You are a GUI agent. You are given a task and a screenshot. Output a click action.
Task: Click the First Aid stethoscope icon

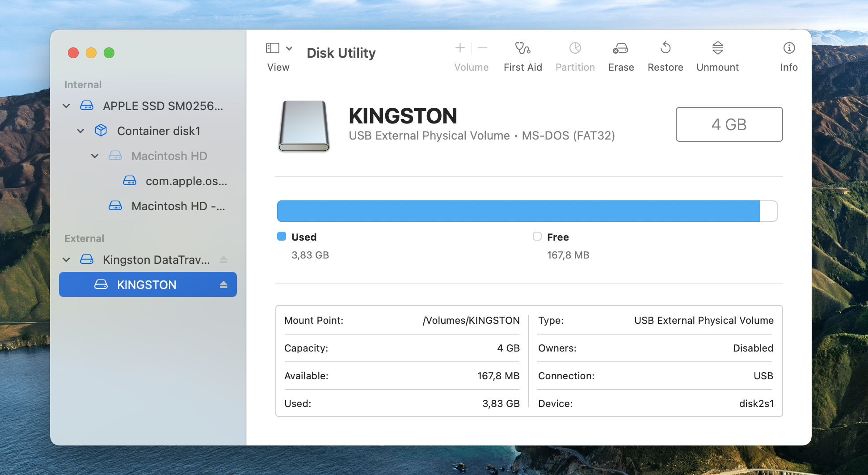click(x=522, y=48)
